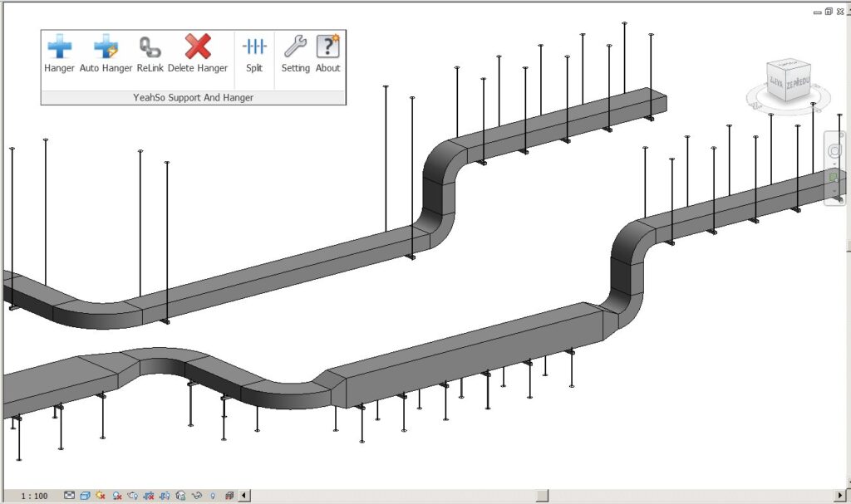Screen dimensions: 851x504
Task: Click the Locked 3D View house icon
Action: pos(180,496)
